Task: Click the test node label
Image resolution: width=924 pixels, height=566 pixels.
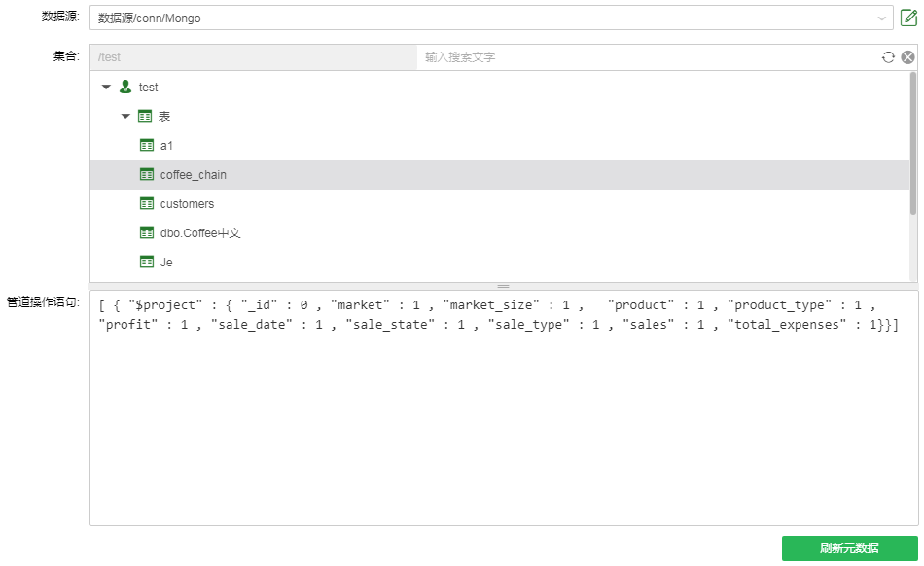Action: tap(149, 88)
